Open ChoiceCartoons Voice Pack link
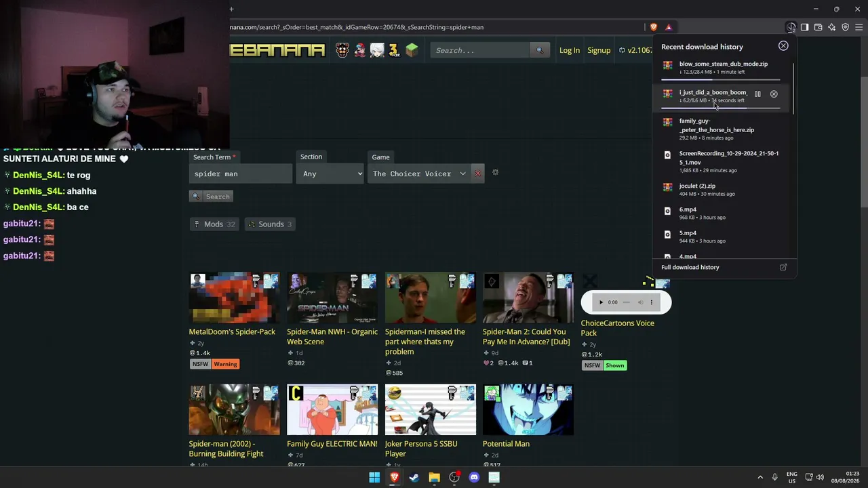868x488 pixels. pyautogui.click(x=618, y=328)
